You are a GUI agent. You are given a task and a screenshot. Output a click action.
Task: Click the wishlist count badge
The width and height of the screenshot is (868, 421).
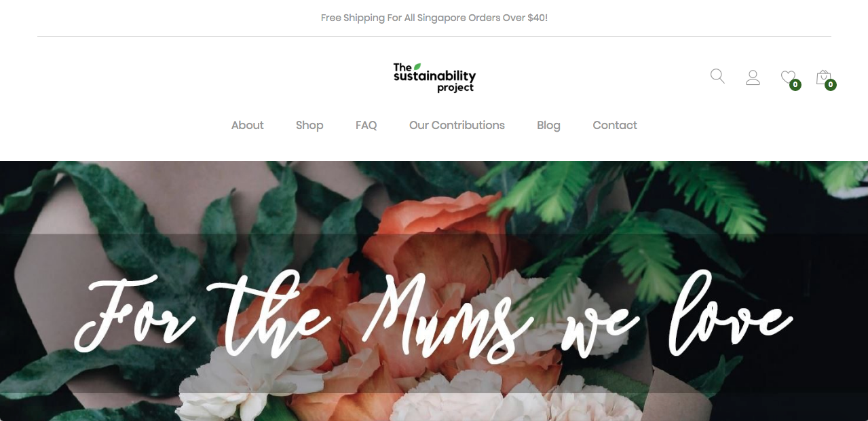(x=795, y=85)
